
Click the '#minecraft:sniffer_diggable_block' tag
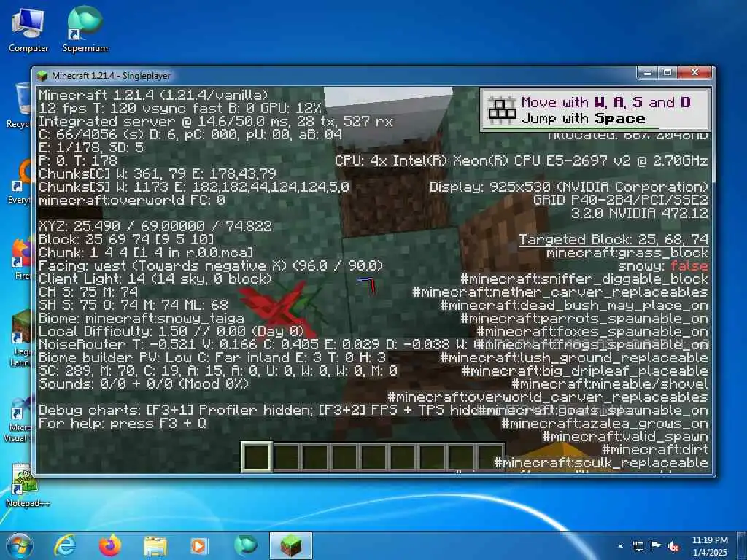[584, 279]
